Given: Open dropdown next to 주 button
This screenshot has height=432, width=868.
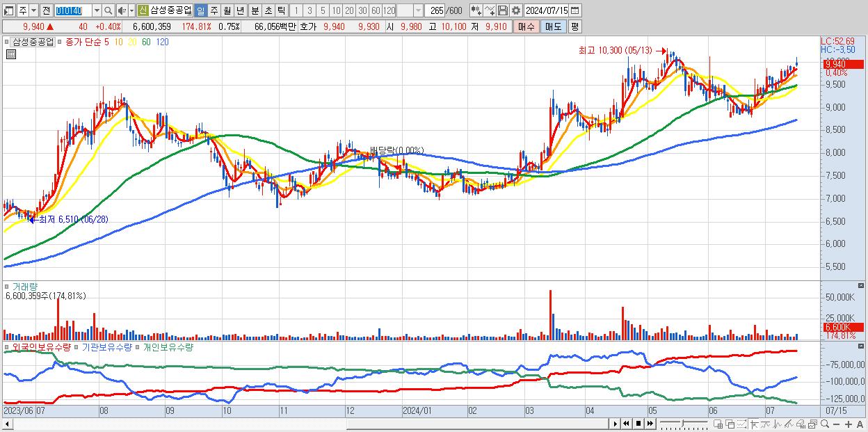Looking at the screenshot, I should 33,11.
